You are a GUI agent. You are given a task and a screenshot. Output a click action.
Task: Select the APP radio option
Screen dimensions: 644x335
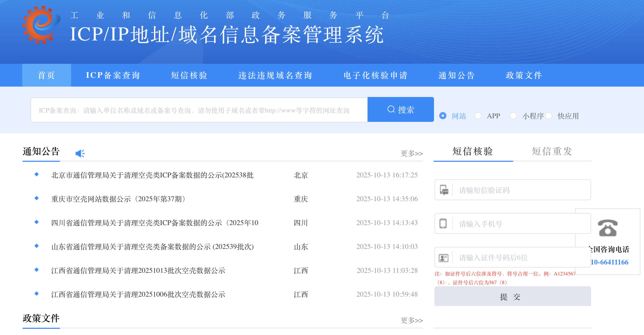coord(478,116)
